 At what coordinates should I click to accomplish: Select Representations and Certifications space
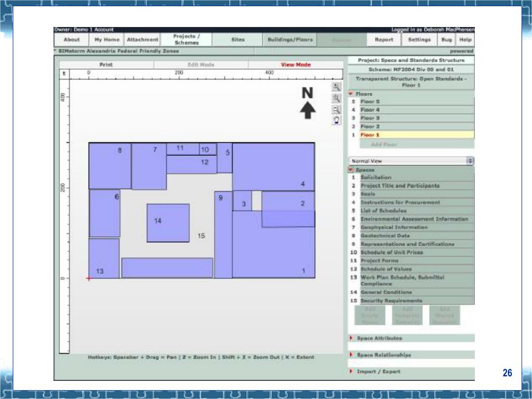point(417,244)
